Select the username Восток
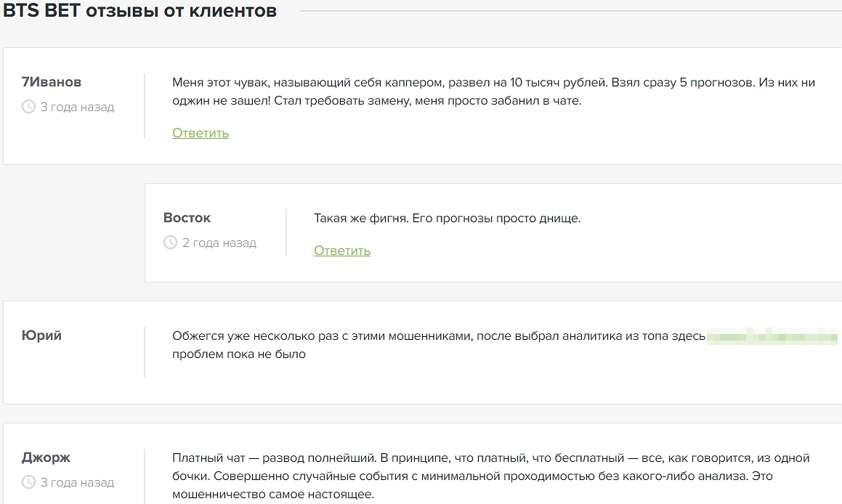The width and height of the screenshot is (842, 504). pyautogui.click(x=187, y=218)
